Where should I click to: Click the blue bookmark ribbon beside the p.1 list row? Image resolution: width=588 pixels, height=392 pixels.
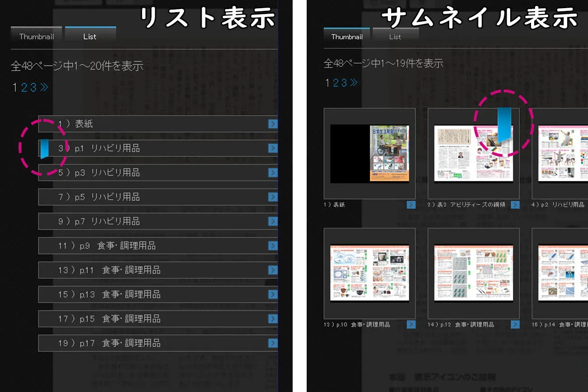click(44, 149)
